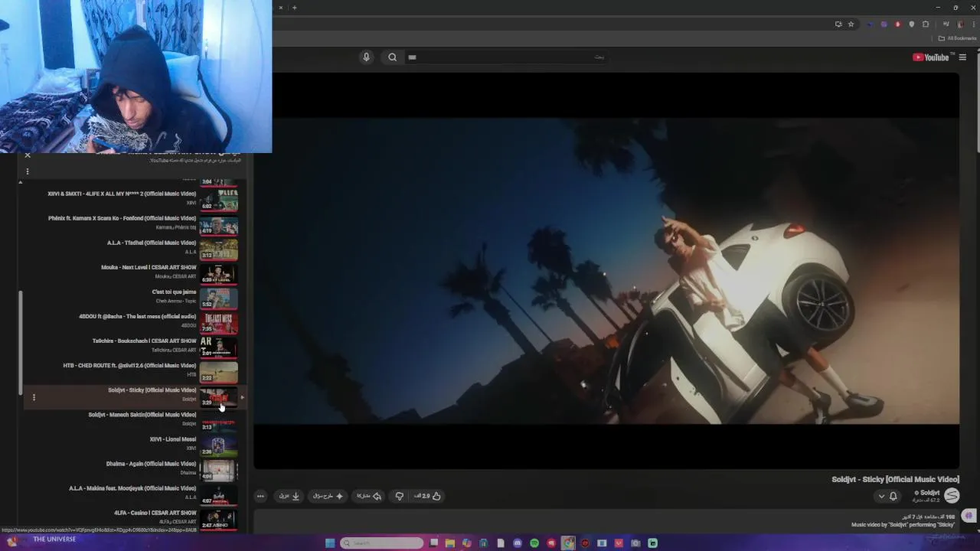Select Soldjvt - Sticky [Official Music Video] title
980x551 pixels.
click(x=152, y=390)
